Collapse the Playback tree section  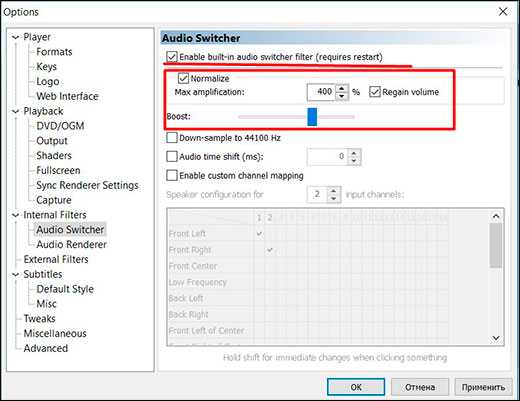[x=15, y=111]
